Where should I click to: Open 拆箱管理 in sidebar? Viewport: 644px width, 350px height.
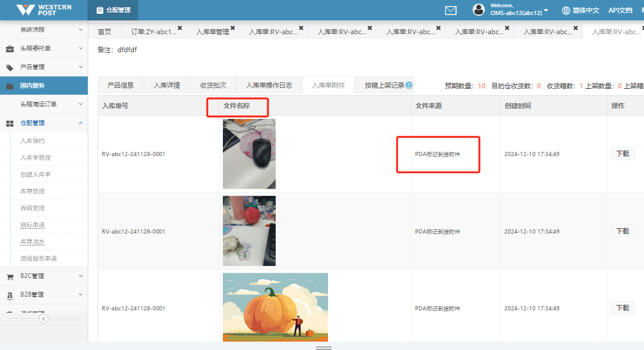click(x=32, y=208)
